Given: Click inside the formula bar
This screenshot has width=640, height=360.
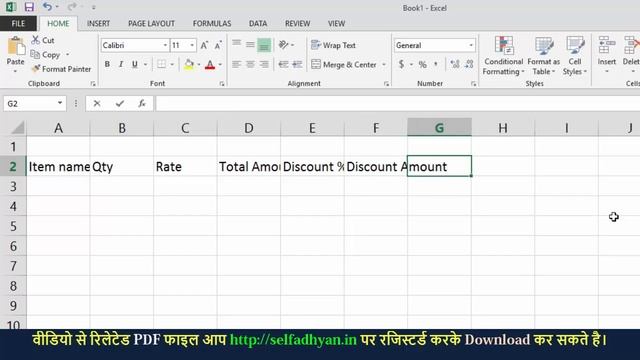Looking at the screenshot, I should (x=398, y=104).
